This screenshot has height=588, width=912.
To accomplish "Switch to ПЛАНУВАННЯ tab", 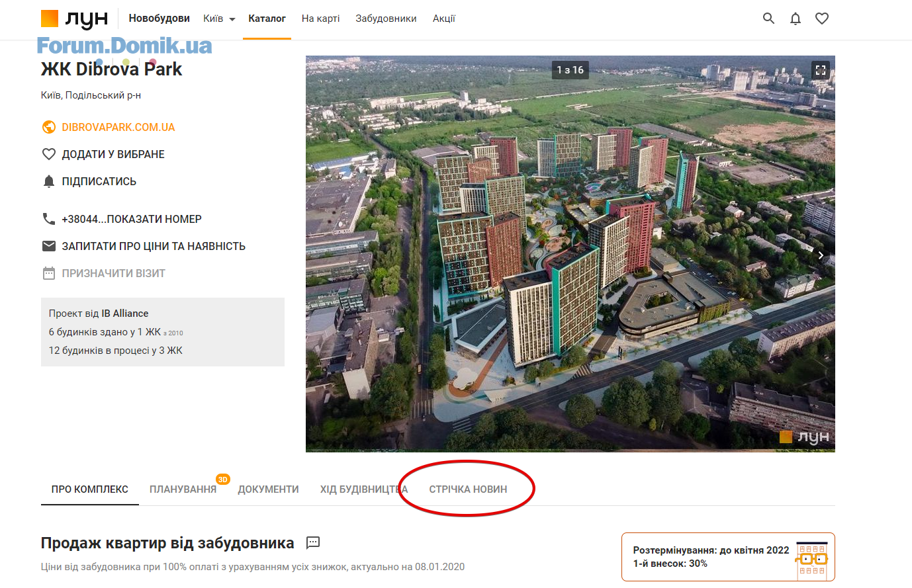I will pyautogui.click(x=183, y=489).
